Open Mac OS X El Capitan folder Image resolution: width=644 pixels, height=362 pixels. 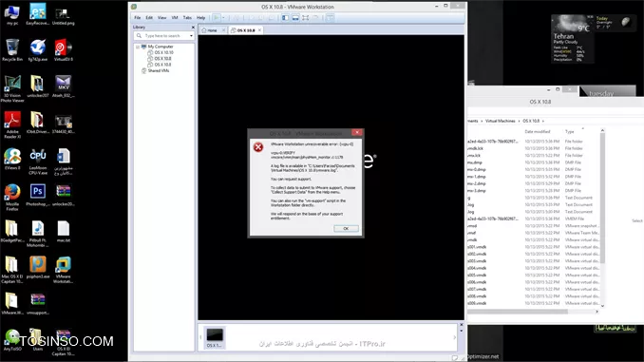pyautogui.click(x=12, y=270)
